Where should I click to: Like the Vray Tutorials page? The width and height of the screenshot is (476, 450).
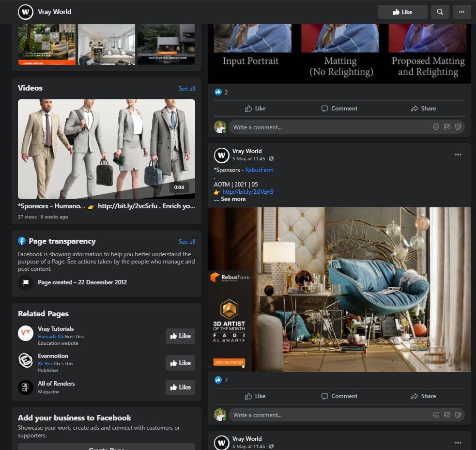pos(180,336)
